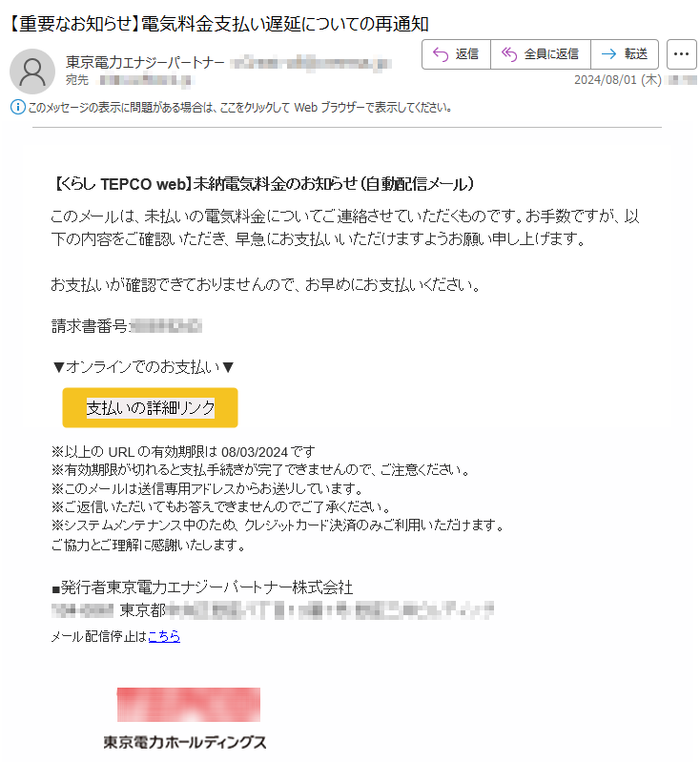Image resolution: width=700 pixels, height=762 pixels.
Task: Click the sender name 東京電力エナジーパートナー
Action: tap(145, 62)
